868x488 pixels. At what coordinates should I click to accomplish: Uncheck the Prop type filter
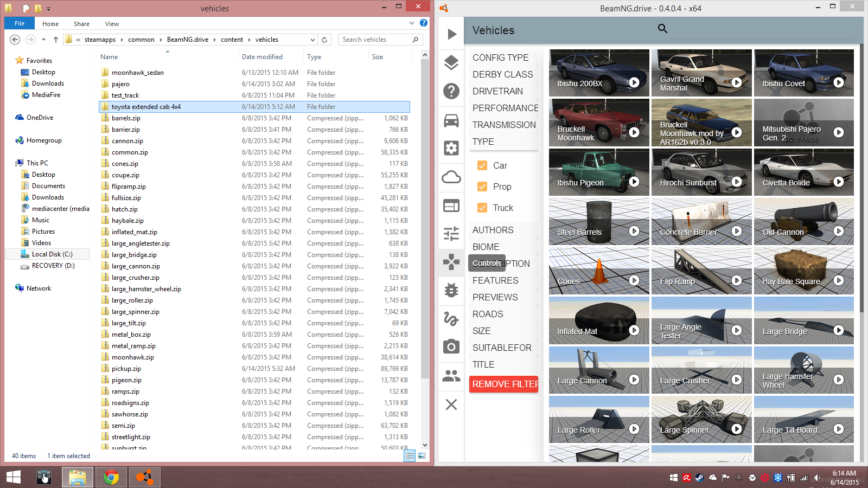pos(482,187)
